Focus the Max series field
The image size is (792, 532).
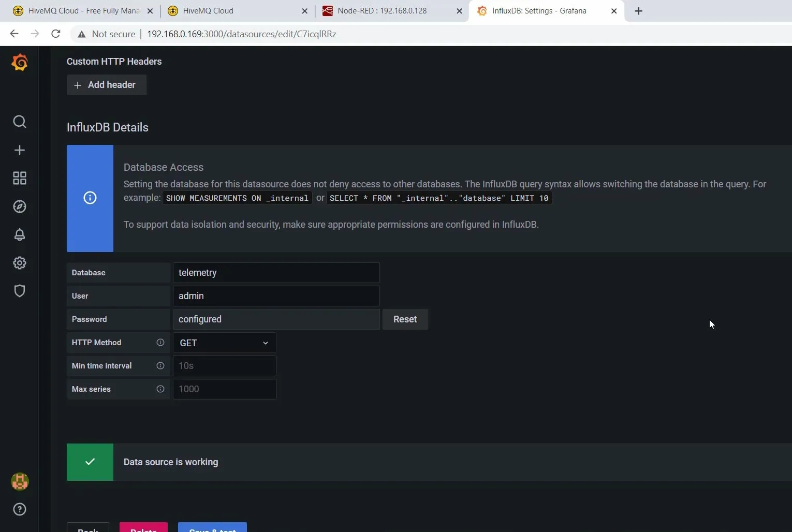click(224, 389)
